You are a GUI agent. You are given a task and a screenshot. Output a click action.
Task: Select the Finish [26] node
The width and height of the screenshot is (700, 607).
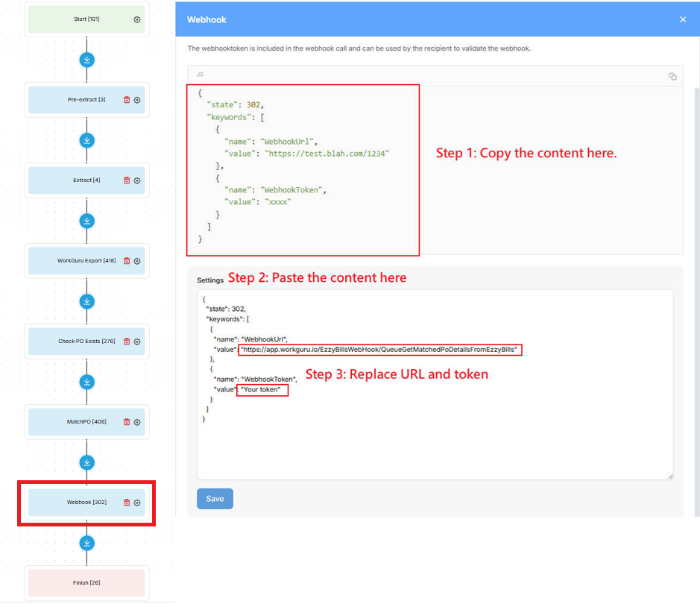click(x=86, y=583)
